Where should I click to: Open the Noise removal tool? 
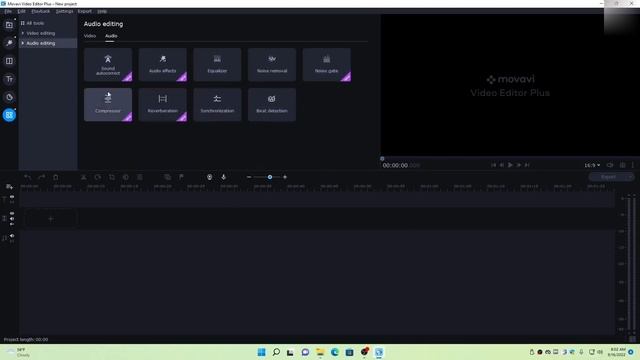coord(272,64)
